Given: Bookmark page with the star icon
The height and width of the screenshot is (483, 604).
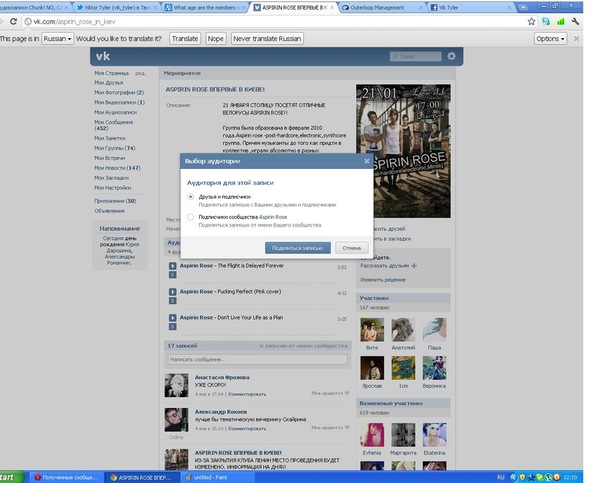Looking at the screenshot, I should [532, 22].
